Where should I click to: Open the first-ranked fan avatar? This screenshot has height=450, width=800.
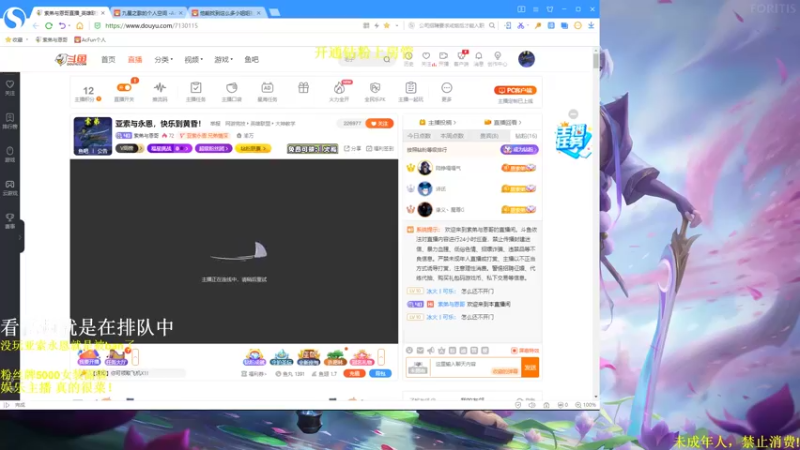(x=424, y=167)
